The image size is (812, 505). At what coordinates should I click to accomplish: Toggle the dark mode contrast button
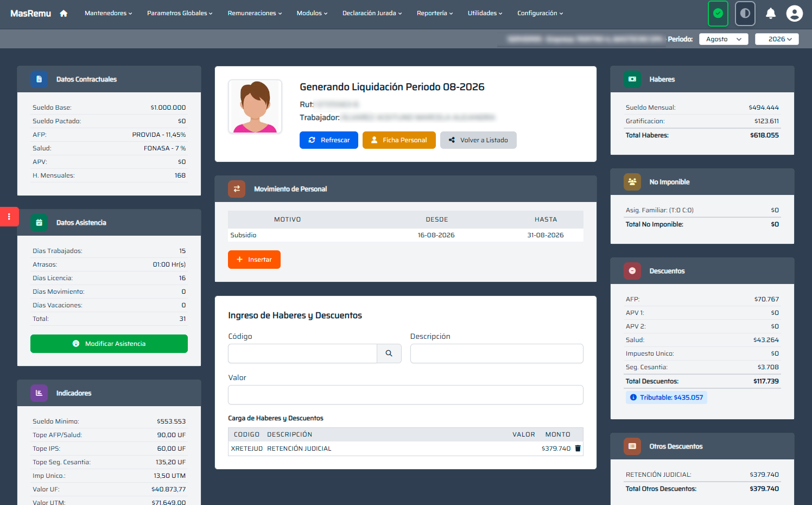(745, 13)
